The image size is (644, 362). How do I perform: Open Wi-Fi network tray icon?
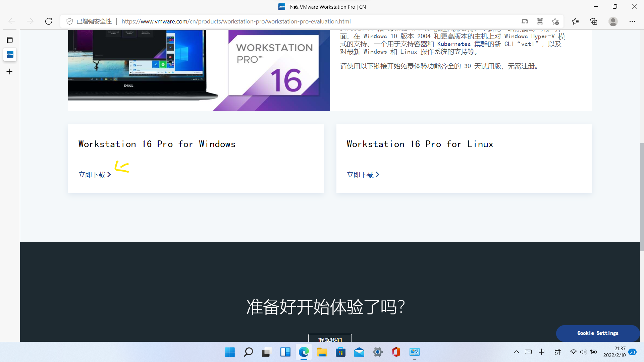pos(573,352)
